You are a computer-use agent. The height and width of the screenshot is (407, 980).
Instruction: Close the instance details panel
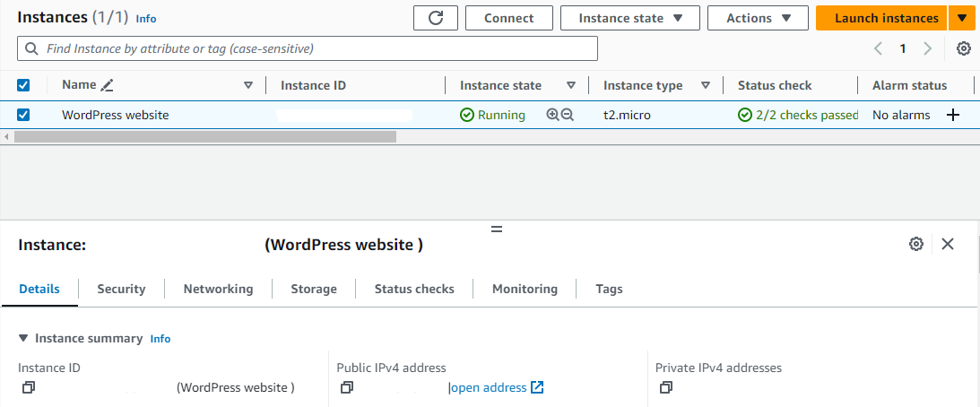tap(948, 244)
